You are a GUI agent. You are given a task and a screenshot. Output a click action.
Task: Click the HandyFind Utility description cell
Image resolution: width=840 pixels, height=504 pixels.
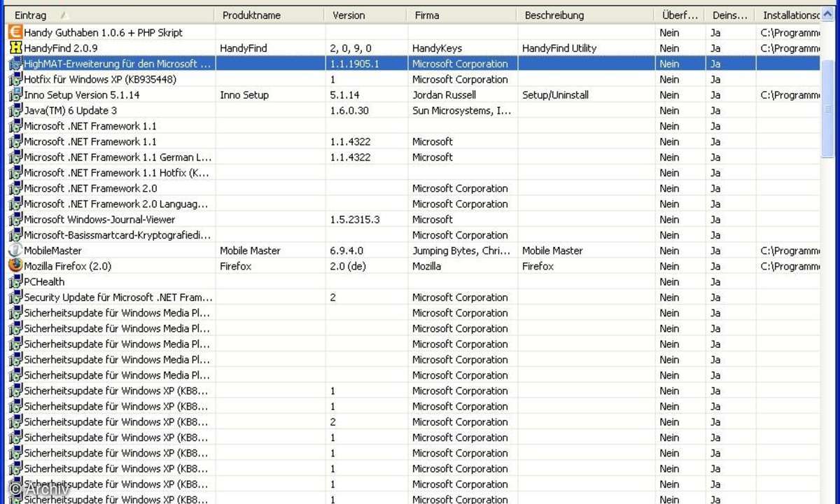point(559,48)
